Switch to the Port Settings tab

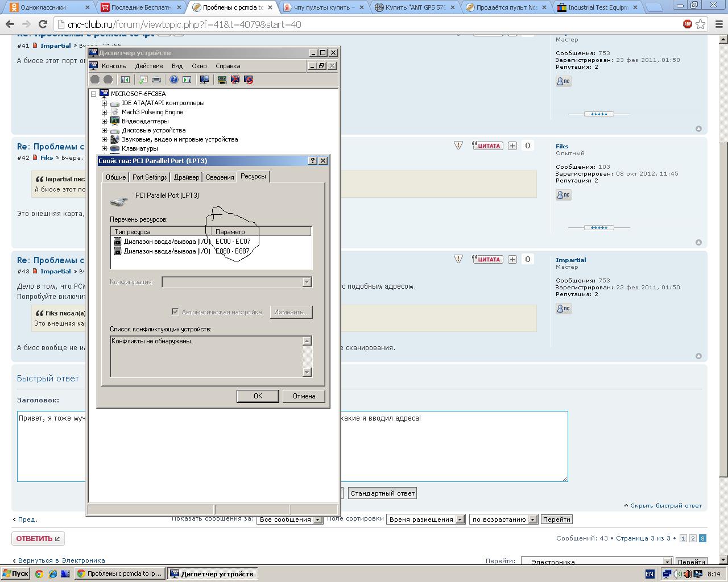pos(150,177)
